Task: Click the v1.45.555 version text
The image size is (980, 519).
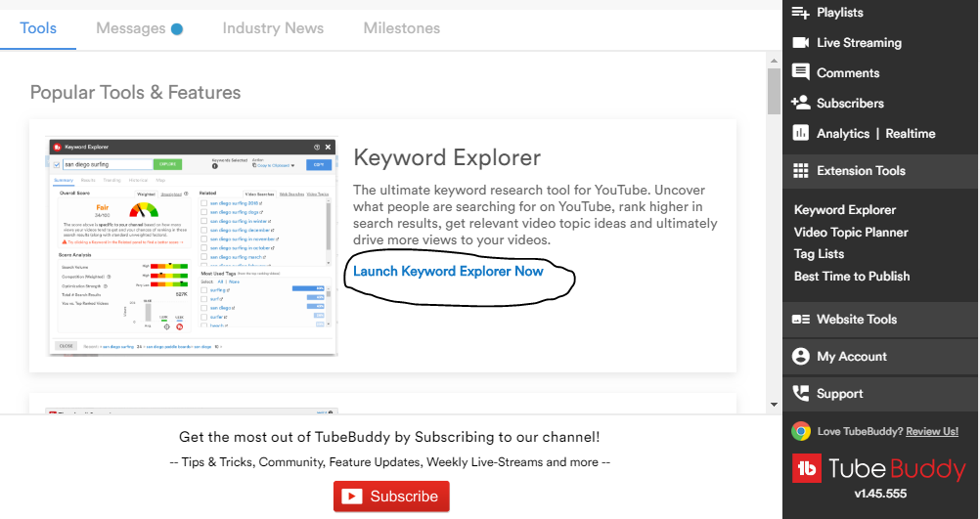Action: (880, 494)
